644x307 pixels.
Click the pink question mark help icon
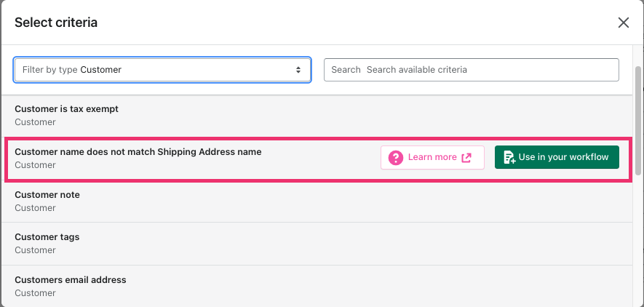pyautogui.click(x=396, y=158)
